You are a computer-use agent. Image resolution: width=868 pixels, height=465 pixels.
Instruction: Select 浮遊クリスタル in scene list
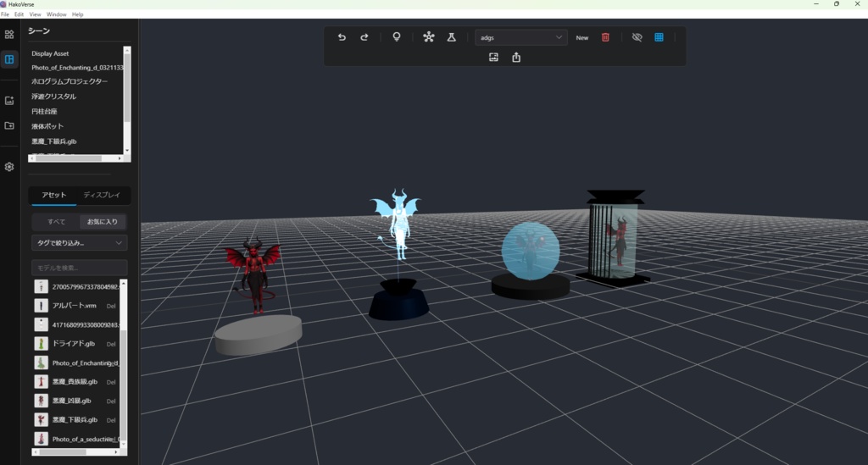(x=53, y=97)
